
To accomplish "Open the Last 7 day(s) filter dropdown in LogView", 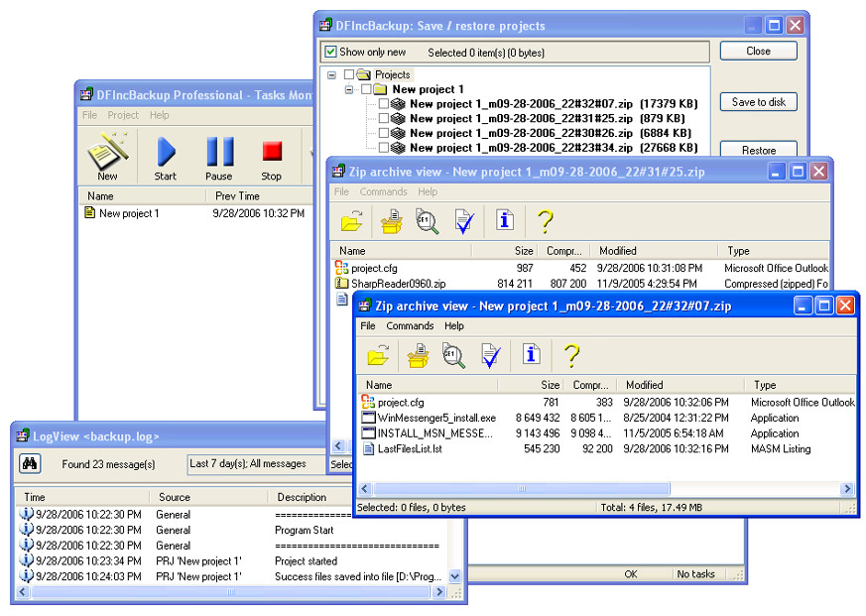I will 257,463.
